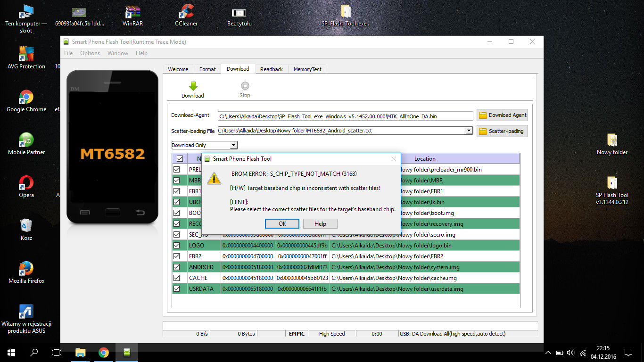The height and width of the screenshot is (362, 644).
Task: Click the Location column header
Action: pyautogui.click(x=425, y=159)
